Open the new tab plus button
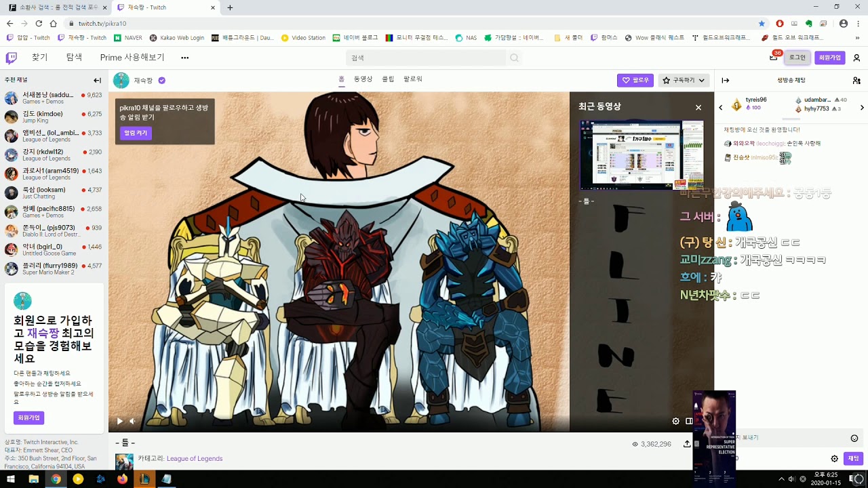The height and width of the screenshot is (488, 868). [230, 7]
